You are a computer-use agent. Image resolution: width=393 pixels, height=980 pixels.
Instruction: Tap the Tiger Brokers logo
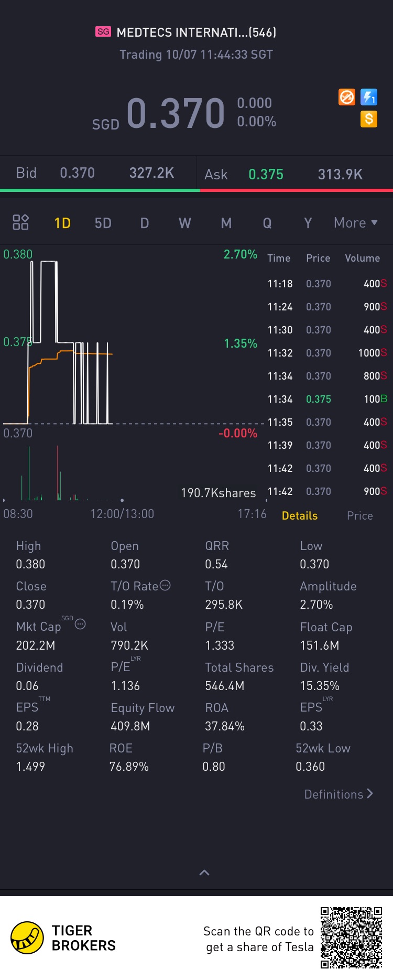pos(27,938)
